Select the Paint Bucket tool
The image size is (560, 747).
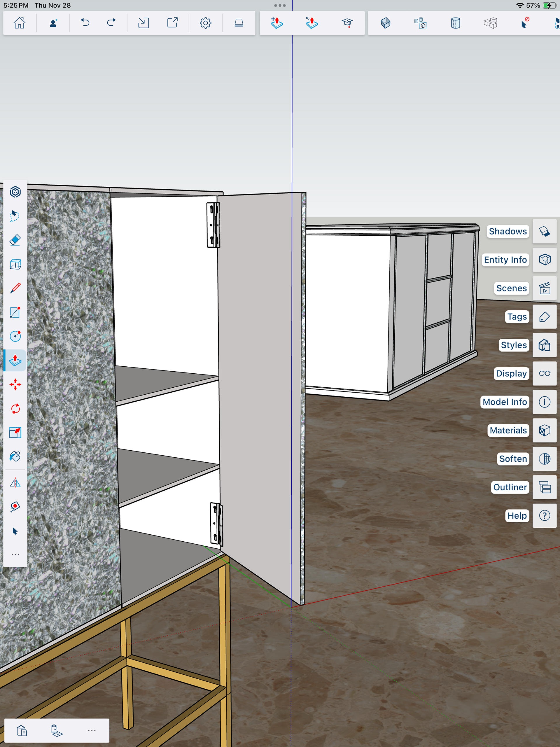tap(15, 456)
